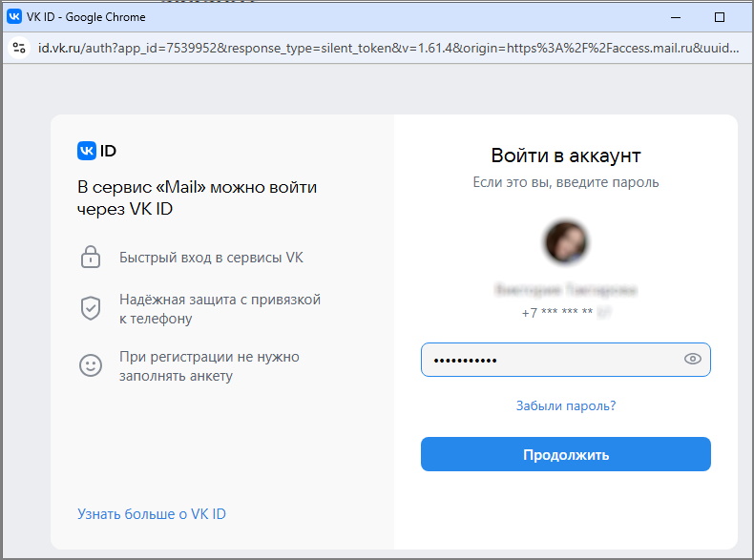Screen dimensions: 754x560
Task: Focus the password input field
Action: (565, 360)
